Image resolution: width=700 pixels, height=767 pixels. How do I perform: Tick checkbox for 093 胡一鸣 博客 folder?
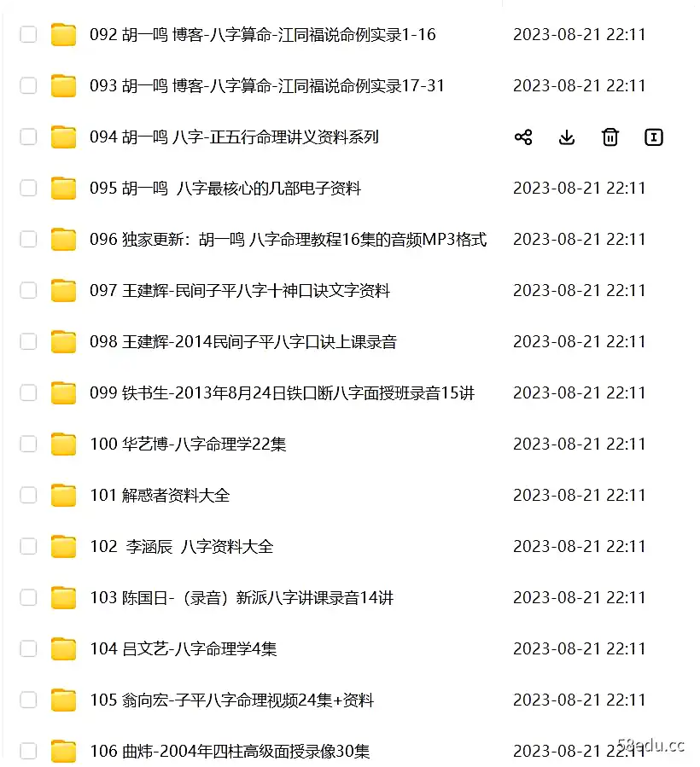click(x=28, y=85)
